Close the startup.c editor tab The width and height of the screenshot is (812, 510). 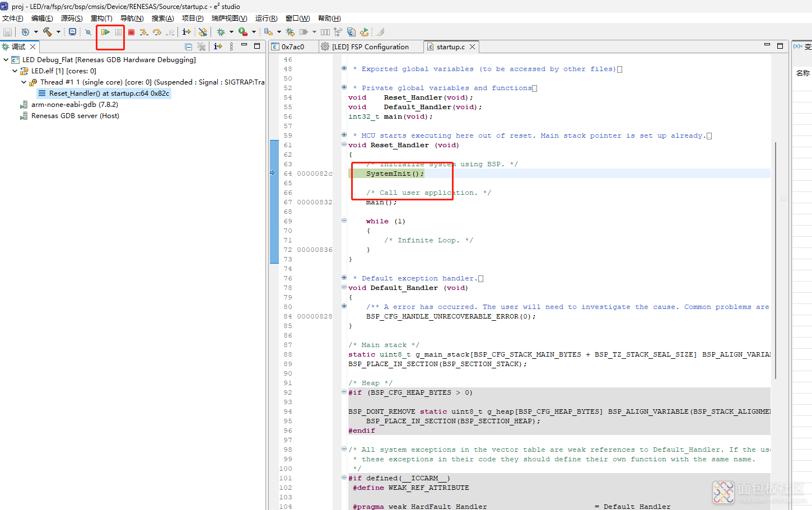tap(473, 47)
